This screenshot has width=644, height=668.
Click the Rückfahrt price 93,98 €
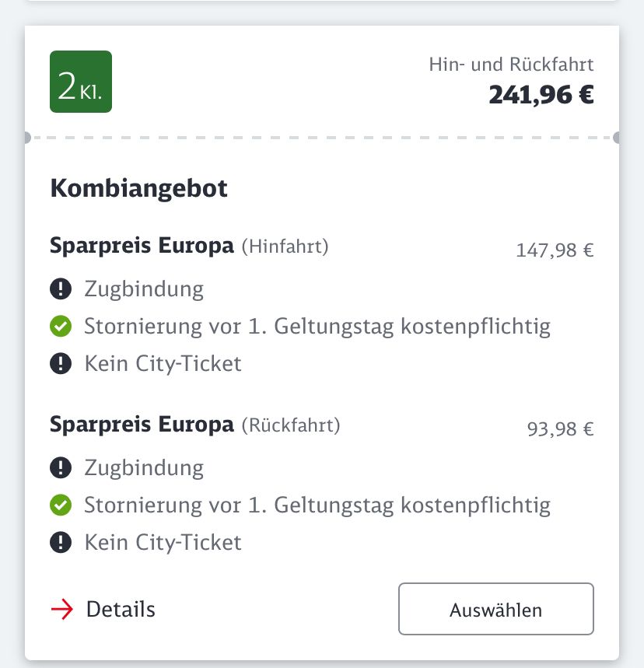[x=561, y=429]
